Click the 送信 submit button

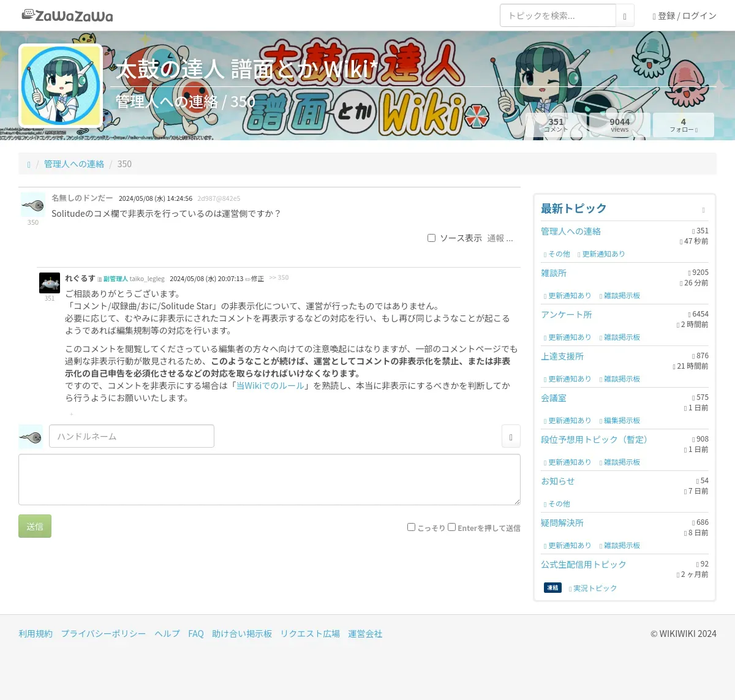pos(35,526)
